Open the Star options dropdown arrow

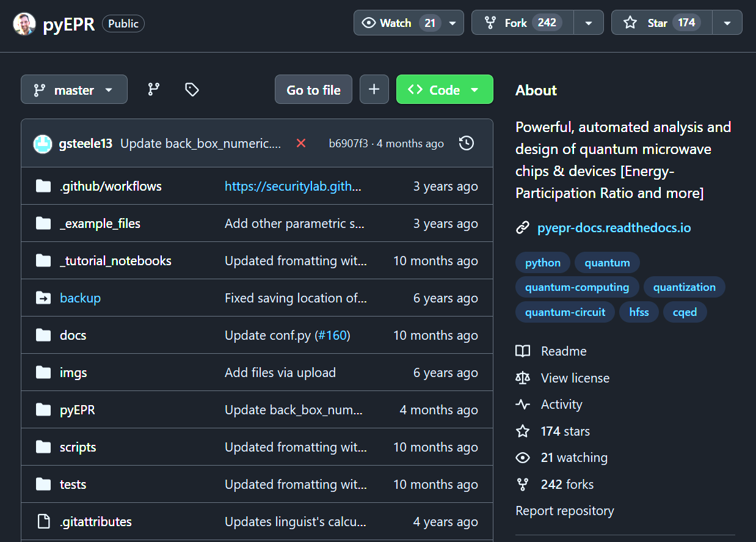coord(727,22)
